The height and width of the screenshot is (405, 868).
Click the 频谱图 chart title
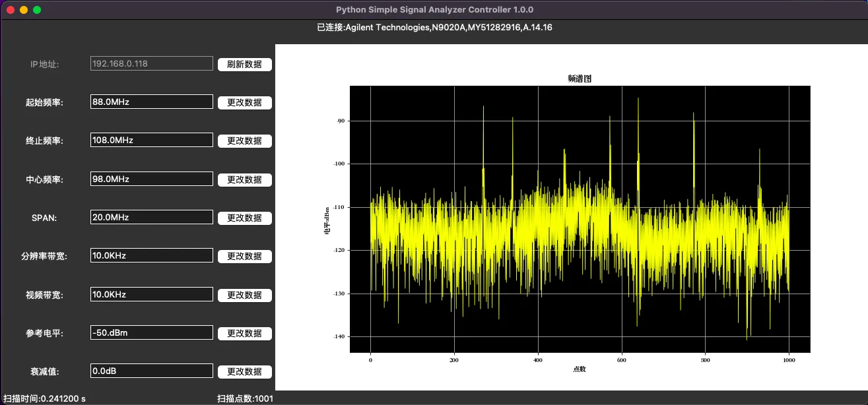(x=579, y=78)
